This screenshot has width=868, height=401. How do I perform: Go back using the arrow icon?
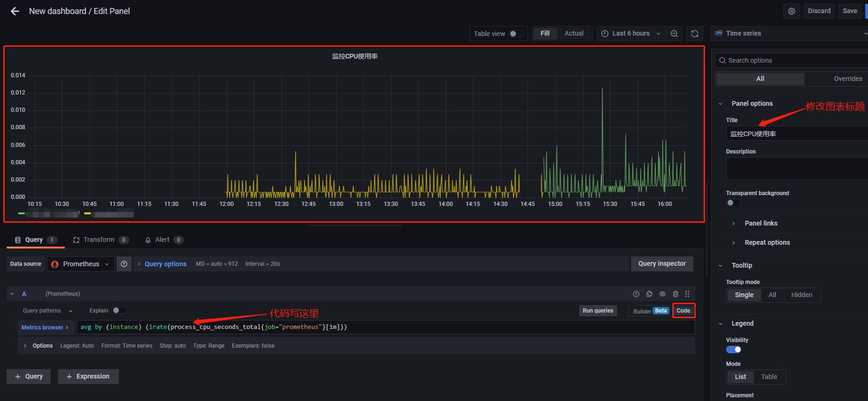tap(15, 11)
